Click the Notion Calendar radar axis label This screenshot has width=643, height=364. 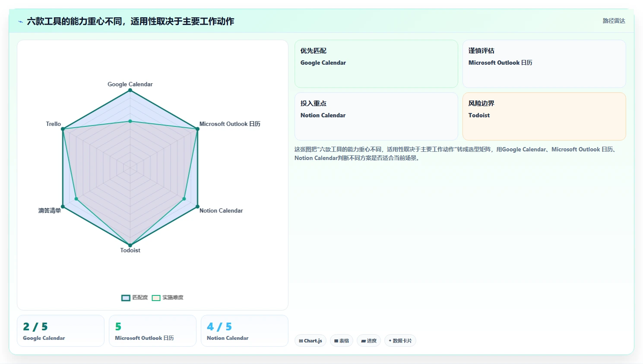[x=221, y=210]
